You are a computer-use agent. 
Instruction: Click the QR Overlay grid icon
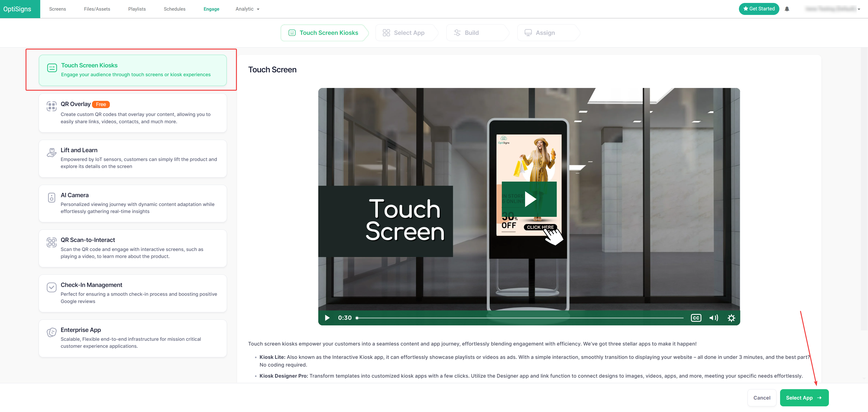pos(52,106)
